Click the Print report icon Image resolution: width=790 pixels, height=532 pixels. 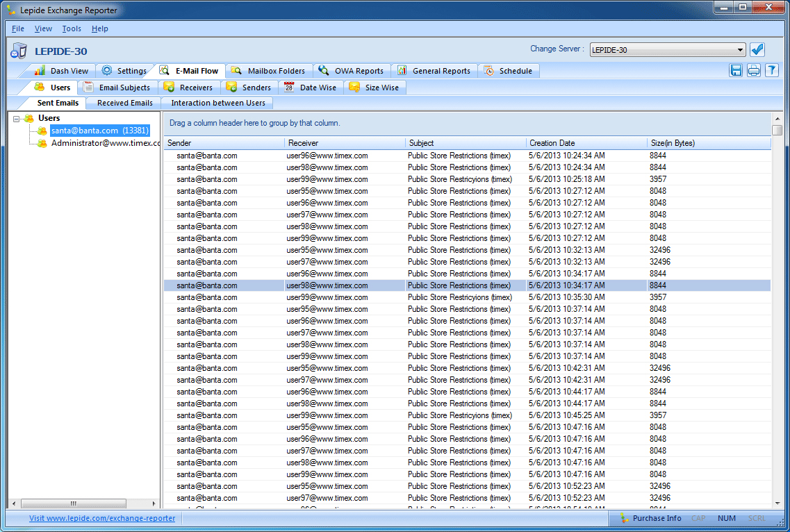tap(754, 71)
